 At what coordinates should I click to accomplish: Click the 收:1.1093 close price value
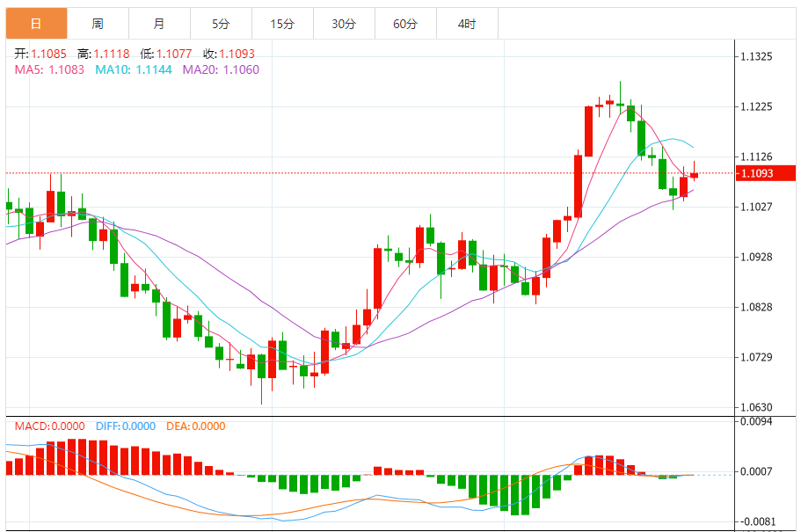pyautogui.click(x=229, y=54)
